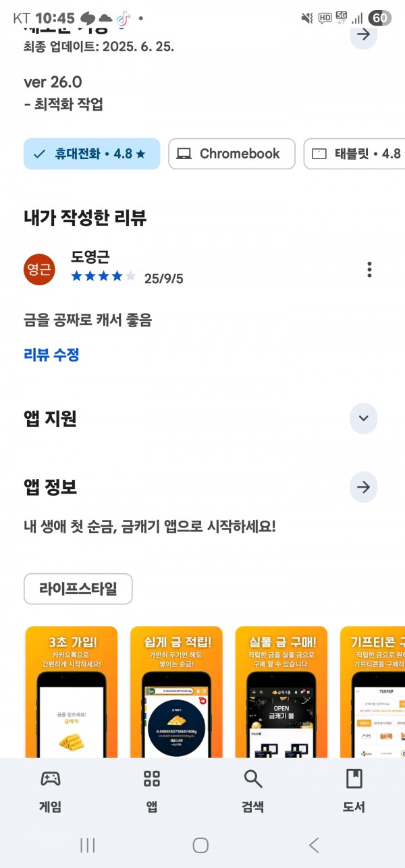Screen dimensions: 405x868
Task: Tap the arrow beside 최종 업데이트
Action: tap(364, 34)
